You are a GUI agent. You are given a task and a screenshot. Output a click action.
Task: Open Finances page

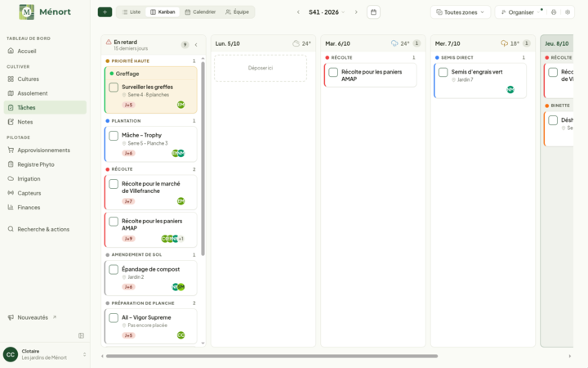(45, 207)
